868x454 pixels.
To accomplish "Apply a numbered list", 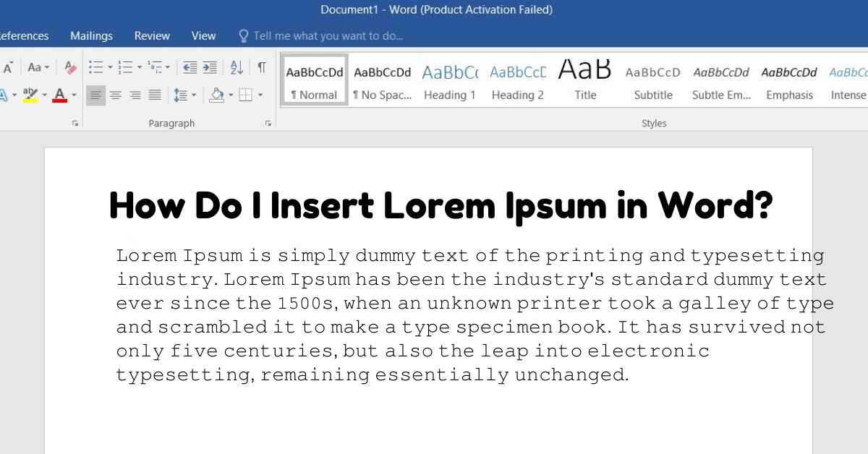I will 125,67.
